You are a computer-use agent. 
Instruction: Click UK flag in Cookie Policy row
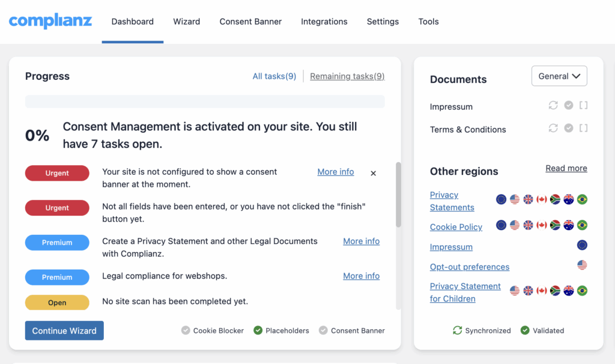tap(529, 225)
